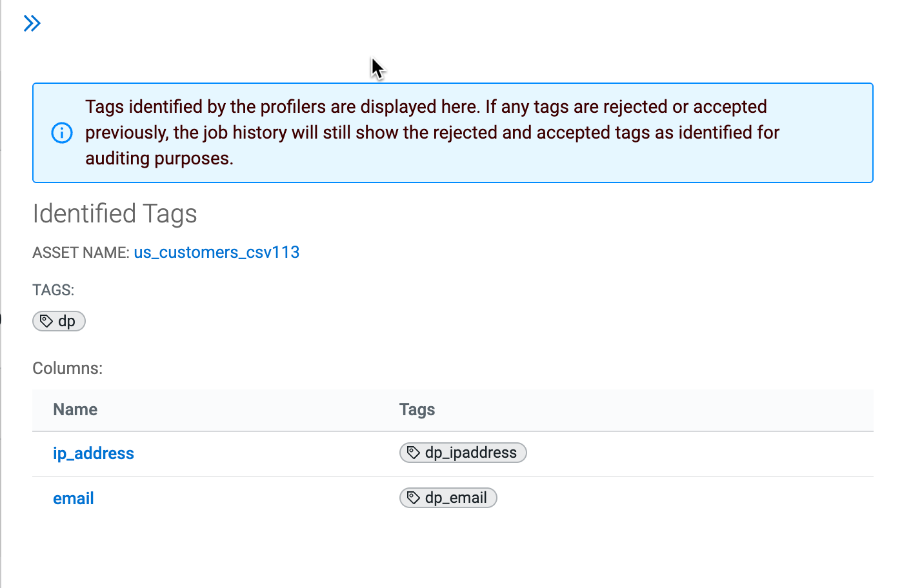Click the Tags column header
The width and height of the screenshot is (902, 588).
click(417, 409)
